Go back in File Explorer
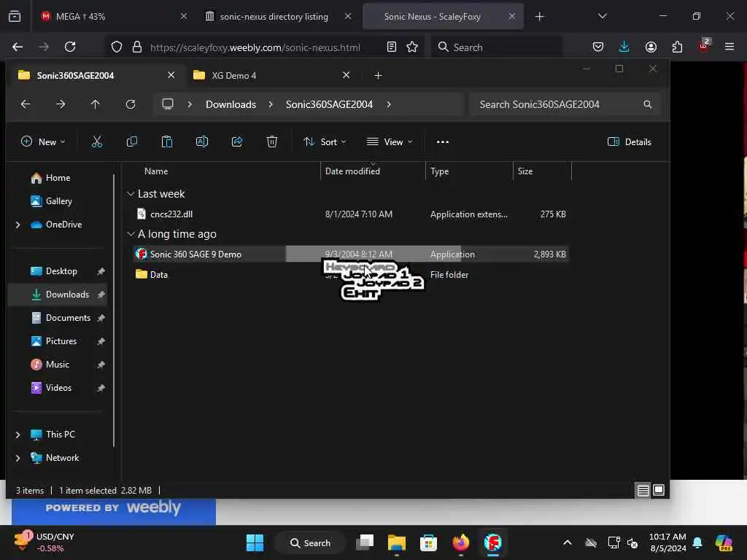747x560 pixels. [x=26, y=104]
